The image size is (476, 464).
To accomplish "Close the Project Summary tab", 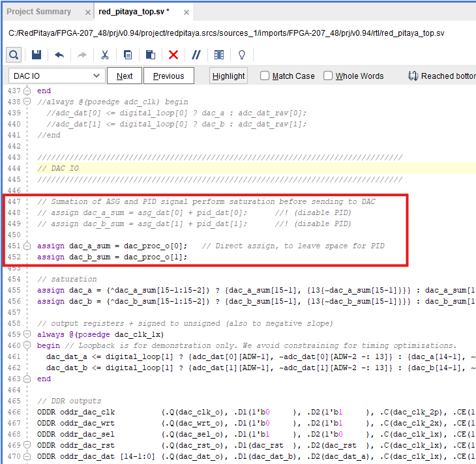I will coord(88,12).
